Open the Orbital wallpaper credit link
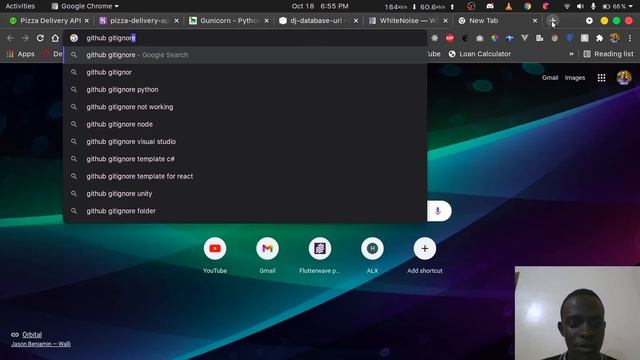The image size is (640, 360). point(32,335)
